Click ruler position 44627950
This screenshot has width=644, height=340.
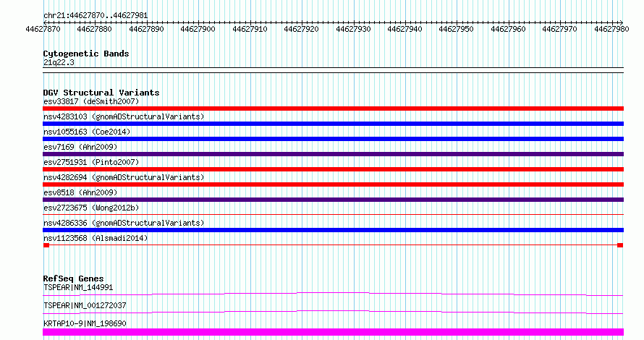point(456,29)
